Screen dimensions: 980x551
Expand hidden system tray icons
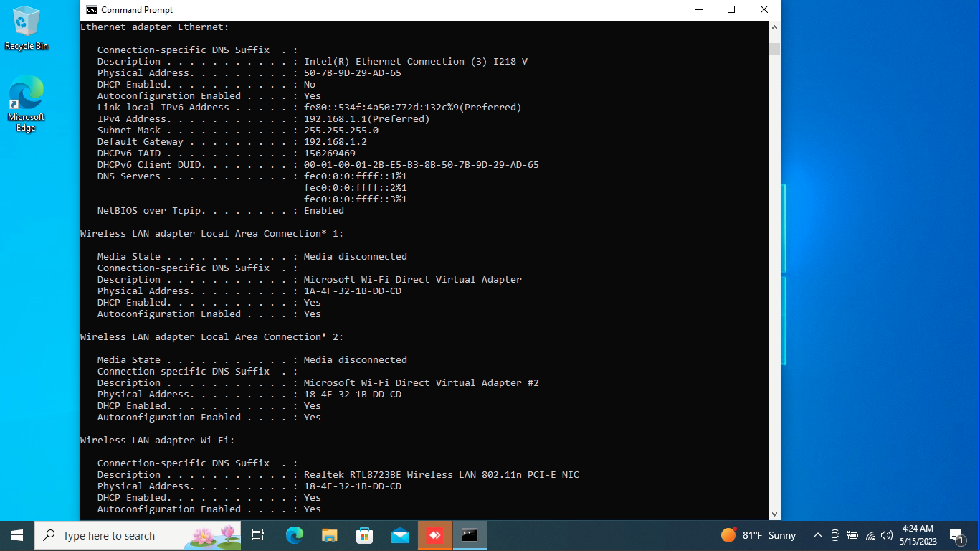[x=817, y=535]
